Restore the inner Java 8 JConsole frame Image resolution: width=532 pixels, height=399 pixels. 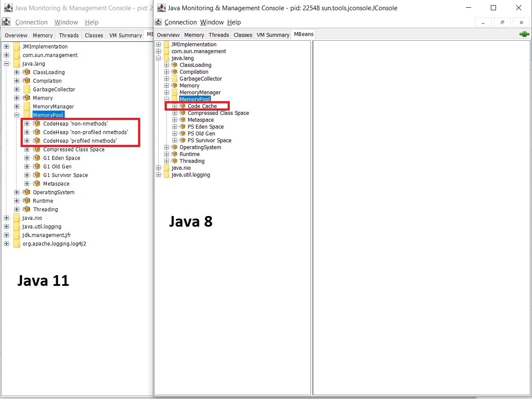click(502, 22)
